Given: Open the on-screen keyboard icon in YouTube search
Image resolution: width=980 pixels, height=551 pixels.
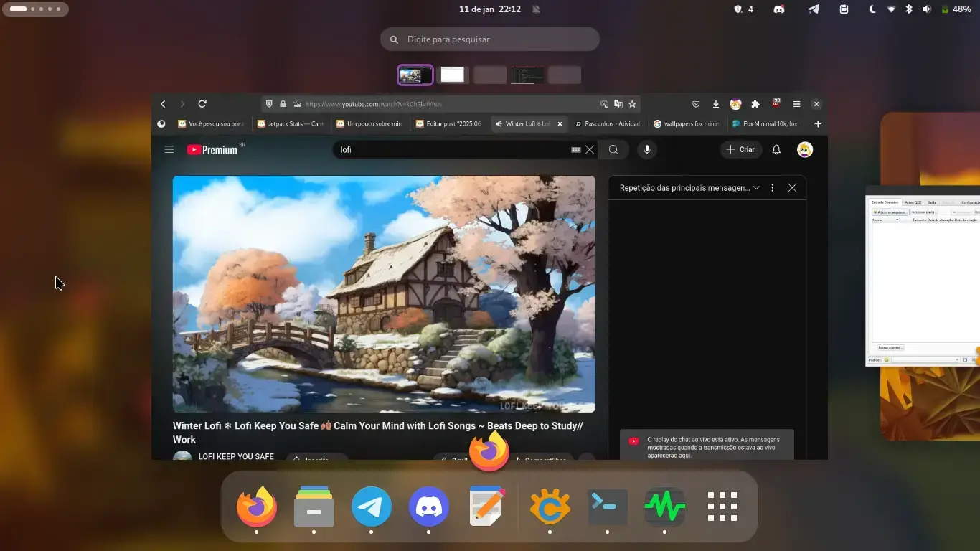Looking at the screenshot, I should click(x=575, y=149).
